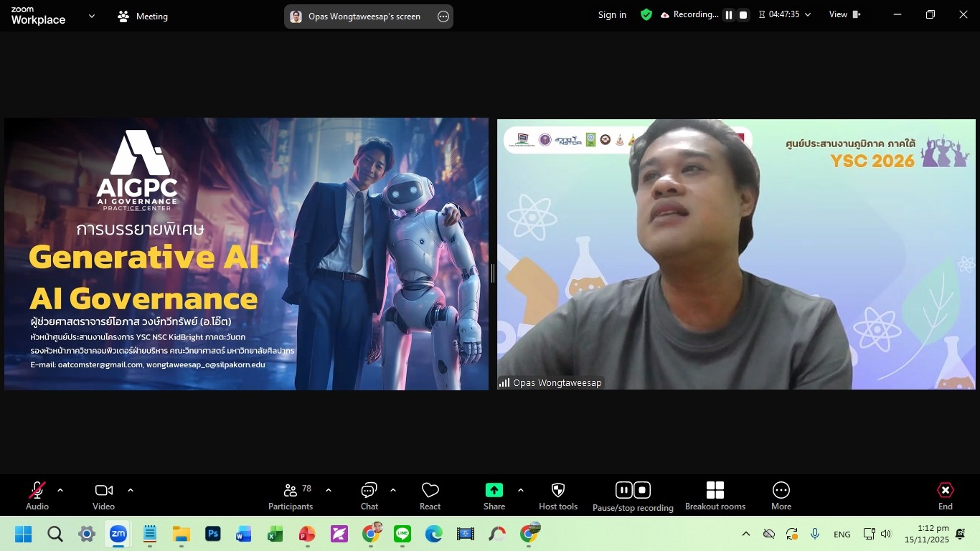The width and height of the screenshot is (980, 551).
Task: Open LINE app from the taskbar
Action: (x=402, y=534)
